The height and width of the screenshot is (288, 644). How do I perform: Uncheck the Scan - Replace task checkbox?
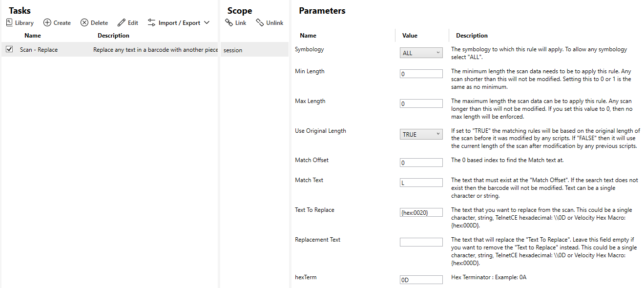9,49
